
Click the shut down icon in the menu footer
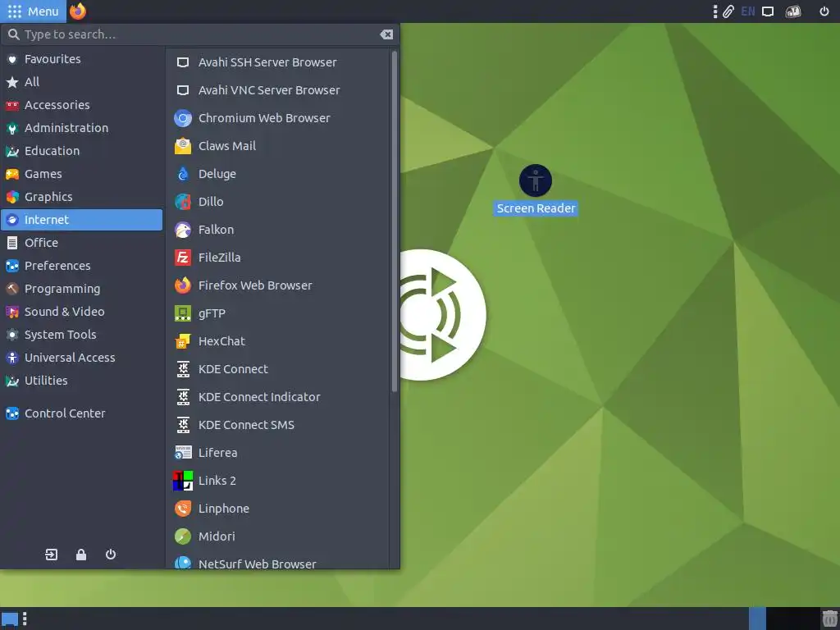[111, 554]
